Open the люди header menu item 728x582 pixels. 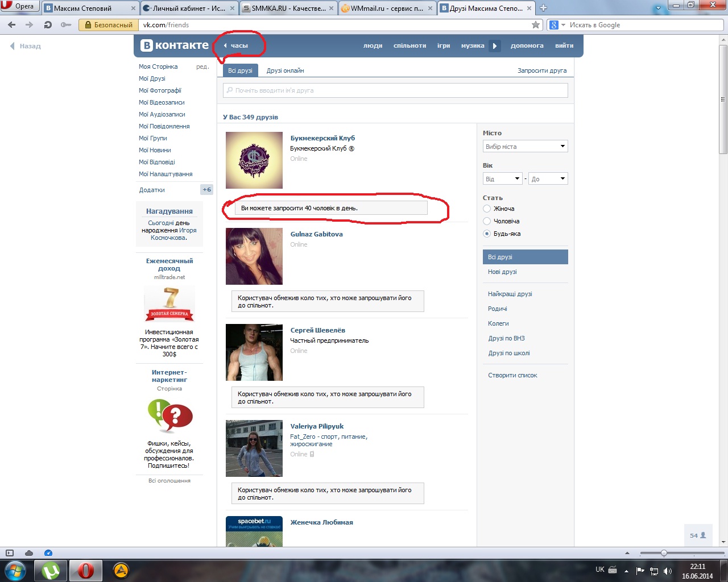coord(373,45)
